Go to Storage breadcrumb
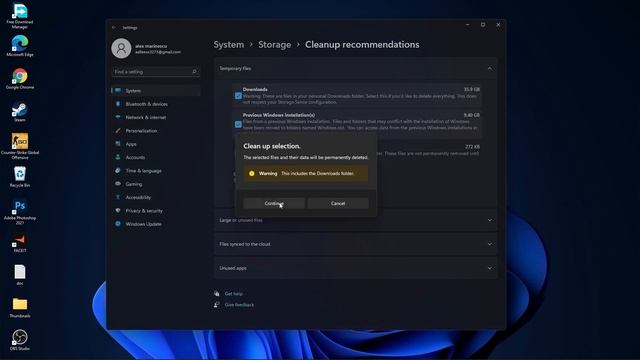This screenshot has height=360, width=640. click(x=274, y=44)
